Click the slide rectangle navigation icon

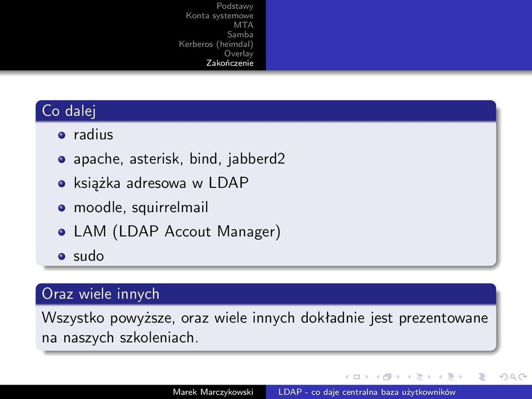point(356,377)
